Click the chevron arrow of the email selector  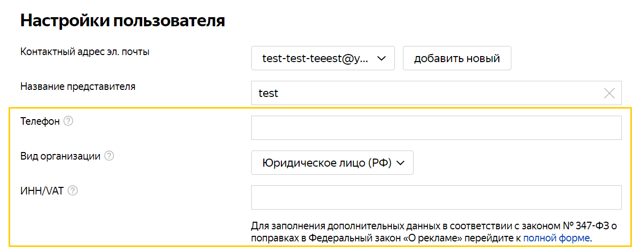click(381, 59)
